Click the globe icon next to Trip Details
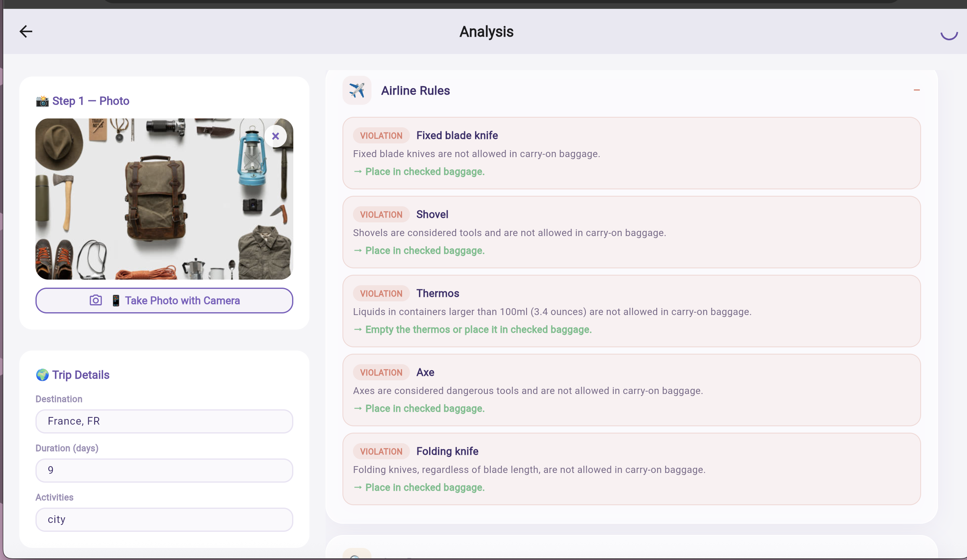This screenshot has width=967, height=560. [42, 375]
